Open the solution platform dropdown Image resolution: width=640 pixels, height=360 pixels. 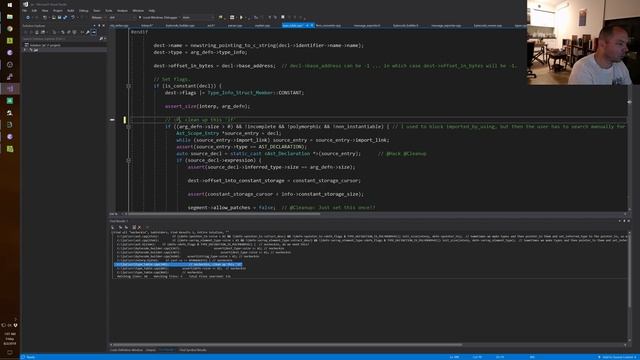[122, 18]
